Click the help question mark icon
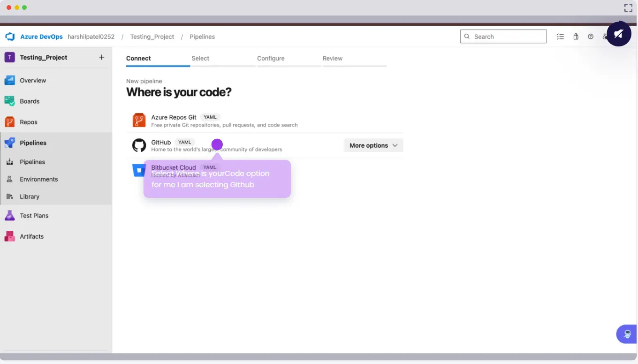The height and width of the screenshot is (364, 638). pos(591,37)
